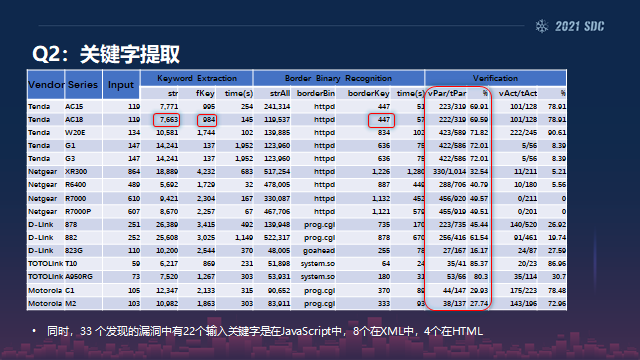Click the '1,226' borderKey value

tap(381, 171)
